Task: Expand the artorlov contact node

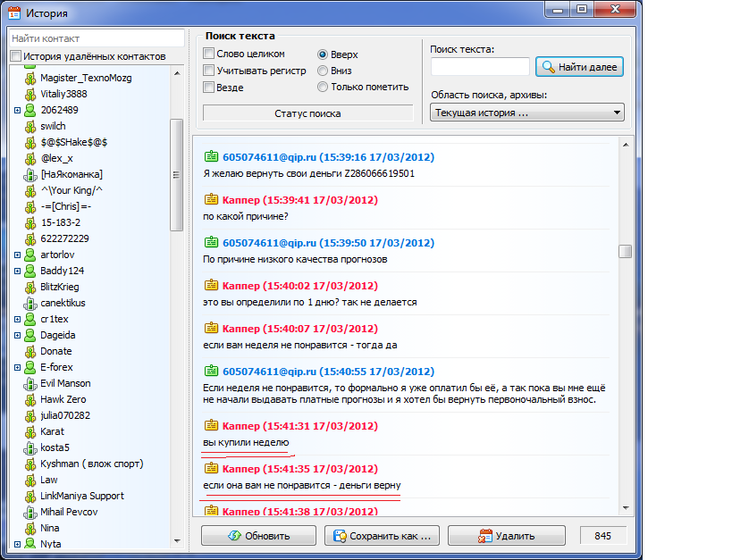Action: pyautogui.click(x=17, y=255)
